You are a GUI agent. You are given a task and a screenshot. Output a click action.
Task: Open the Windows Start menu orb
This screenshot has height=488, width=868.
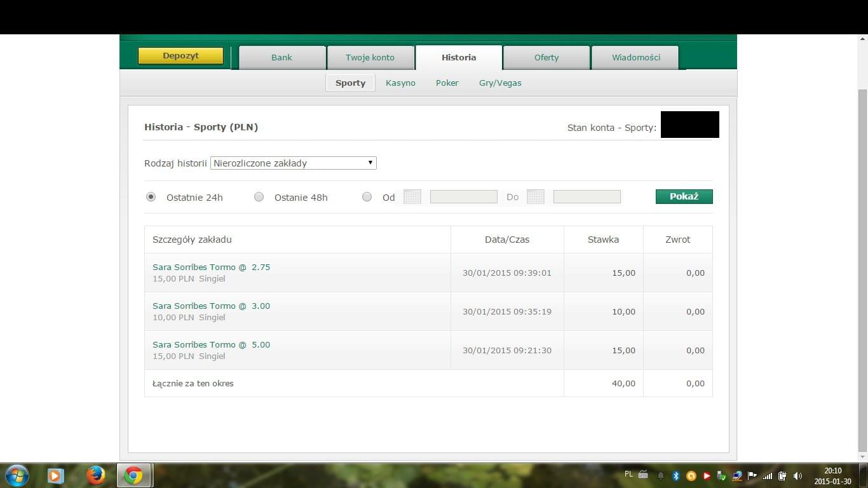coord(17,475)
